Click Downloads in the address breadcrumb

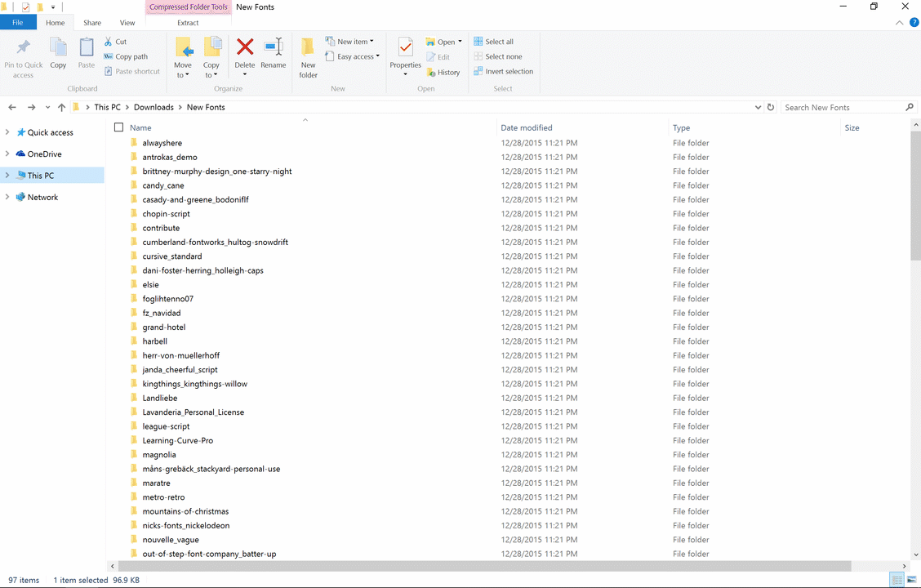click(x=153, y=107)
